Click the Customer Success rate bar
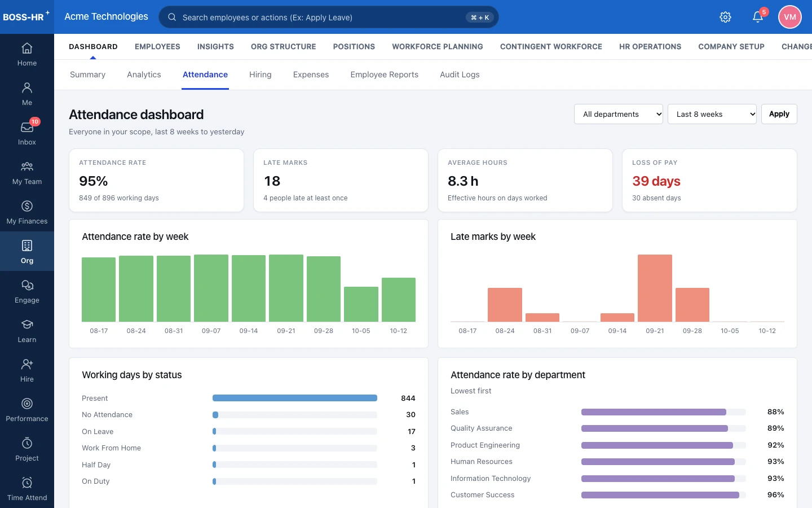The width and height of the screenshot is (812, 508). coord(664,495)
